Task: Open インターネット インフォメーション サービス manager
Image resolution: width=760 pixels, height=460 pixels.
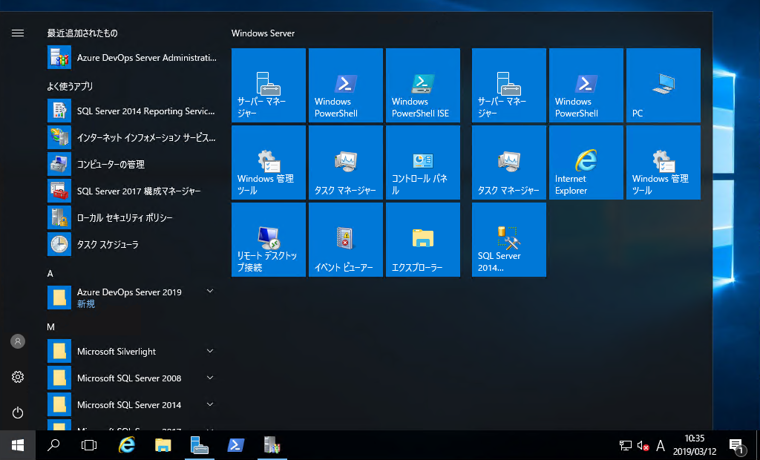Action: tap(132, 138)
